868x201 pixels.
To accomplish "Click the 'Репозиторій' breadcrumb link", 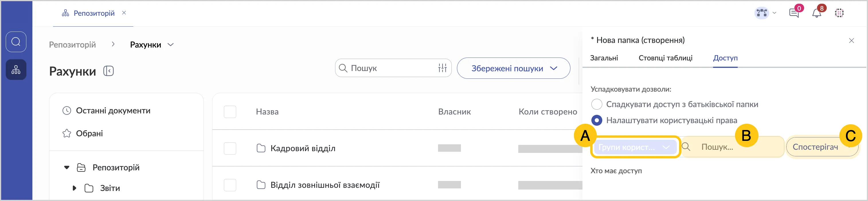I will tap(73, 45).
